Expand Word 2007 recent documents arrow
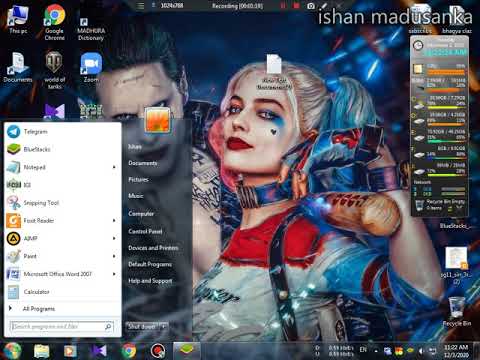480x360 pixels. click(x=114, y=274)
